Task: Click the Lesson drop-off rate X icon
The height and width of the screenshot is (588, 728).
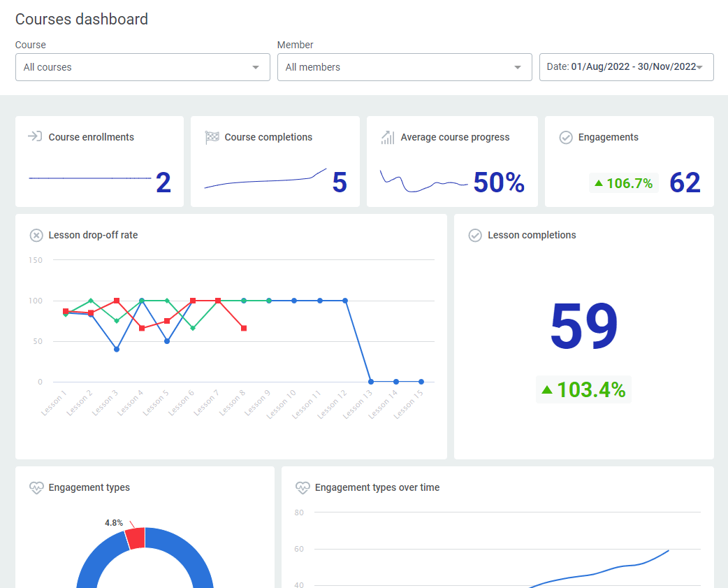Action: coord(36,236)
